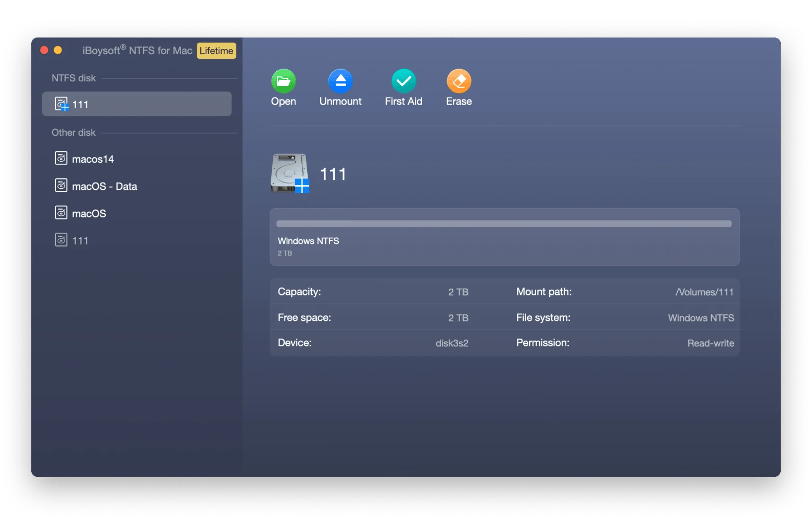Click the disk icon beside macOS - Data
The width and height of the screenshot is (812, 519).
click(x=61, y=185)
